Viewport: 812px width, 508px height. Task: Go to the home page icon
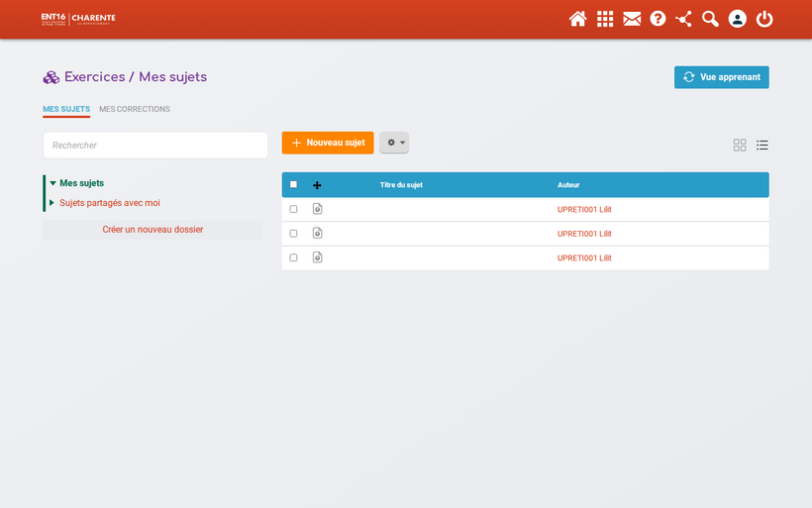(x=577, y=19)
